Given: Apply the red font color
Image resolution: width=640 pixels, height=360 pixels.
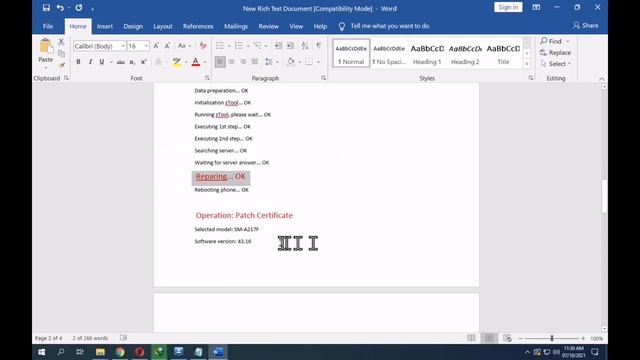Looking at the screenshot, I should [196, 62].
